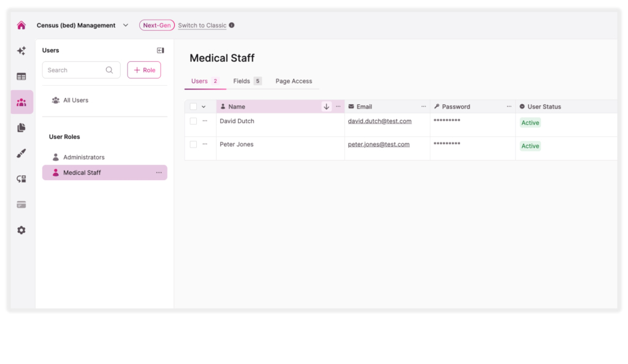
Task: Click the + Role button
Action: coord(144,69)
